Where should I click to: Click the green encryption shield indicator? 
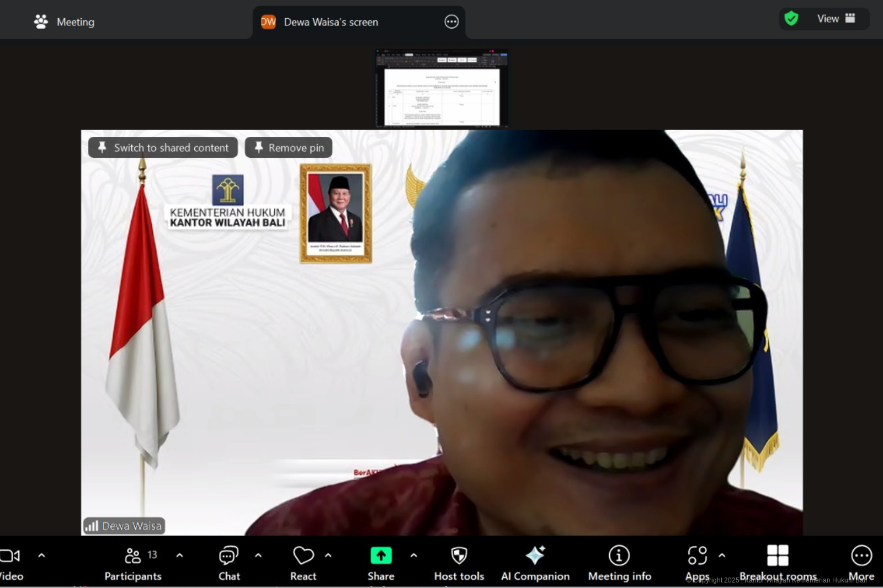pos(791,19)
